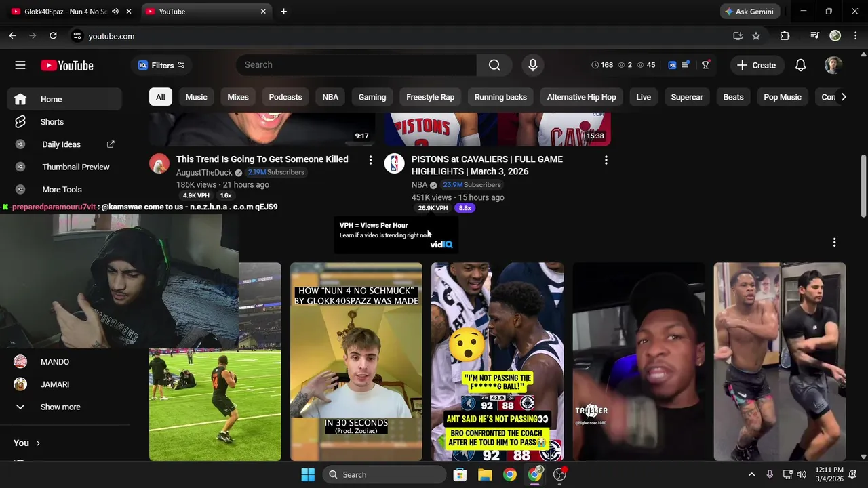Select the Beats chip
The width and height of the screenshot is (868, 488).
click(x=733, y=97)
